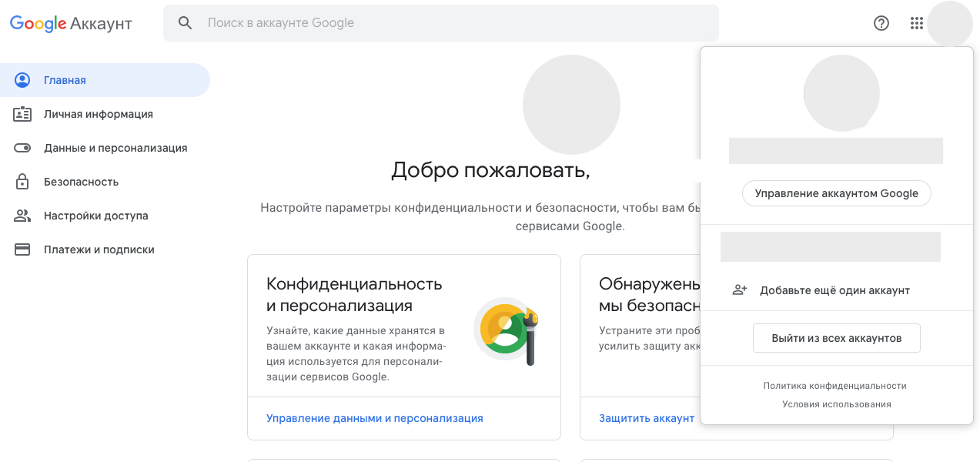
Task: Click the search magnifier icon
Action: pyautogui.click(x=186, y=23)
